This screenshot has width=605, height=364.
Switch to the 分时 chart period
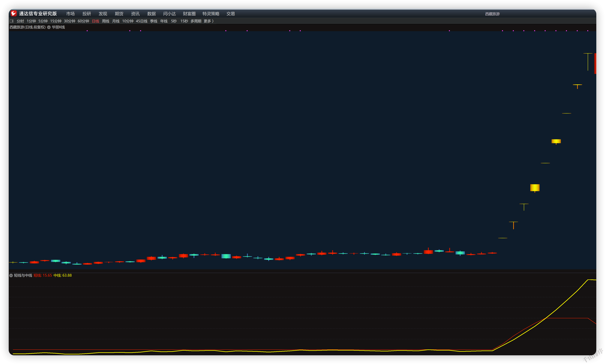20,21
